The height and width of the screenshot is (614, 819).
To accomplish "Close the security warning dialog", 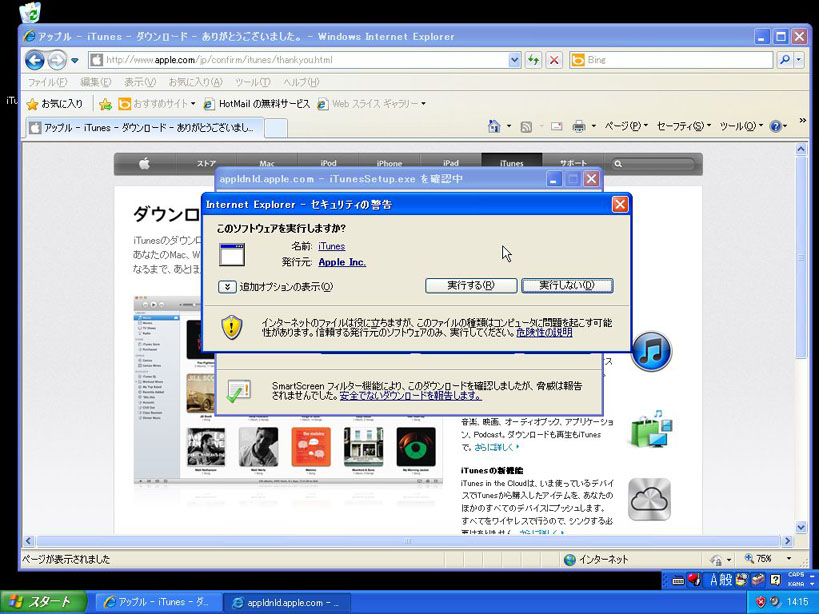I will [620, 204].
